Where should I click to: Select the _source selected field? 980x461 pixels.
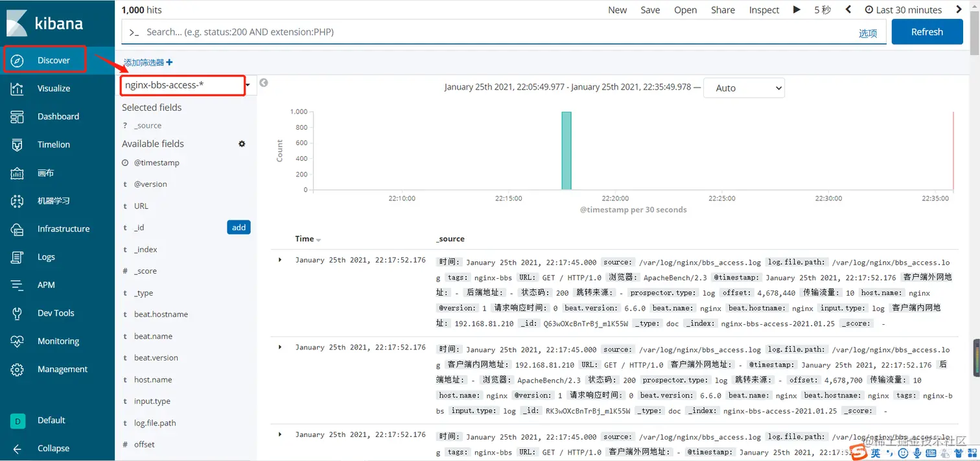click(x=148, y=126)
